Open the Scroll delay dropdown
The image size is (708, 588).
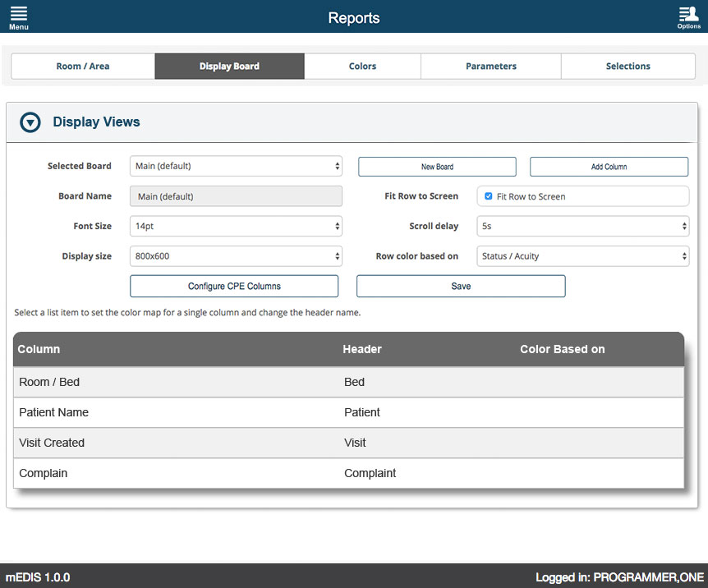(x=583, y=227)
